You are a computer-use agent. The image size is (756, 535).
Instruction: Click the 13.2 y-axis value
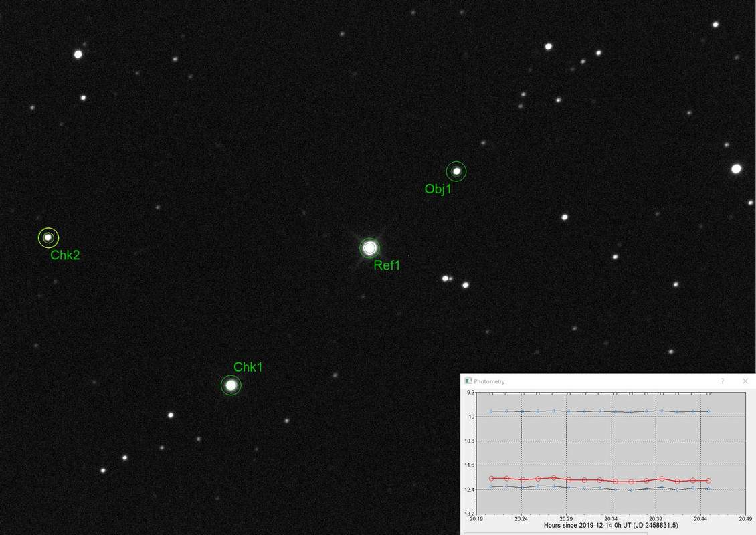pyautogui.click(x=469, y=514)
